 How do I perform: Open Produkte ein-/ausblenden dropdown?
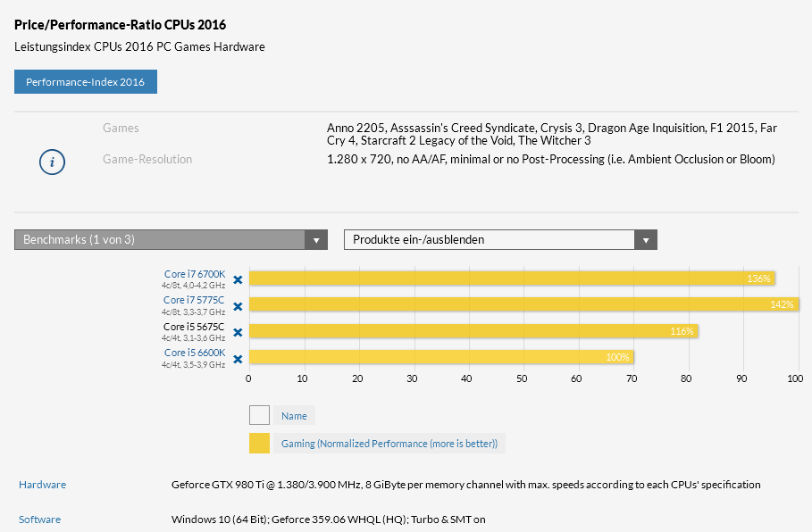tap(500, 239)
